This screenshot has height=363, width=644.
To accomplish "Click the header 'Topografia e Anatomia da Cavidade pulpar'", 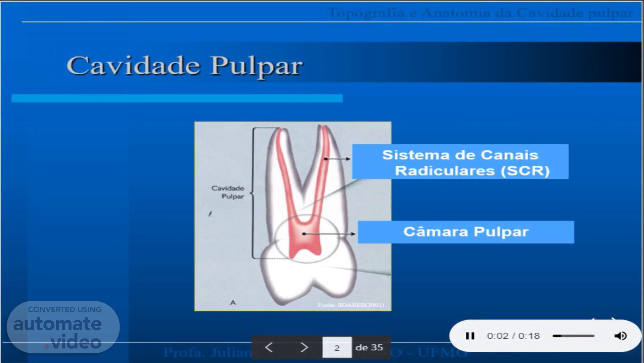I will (x=480, y=13).
